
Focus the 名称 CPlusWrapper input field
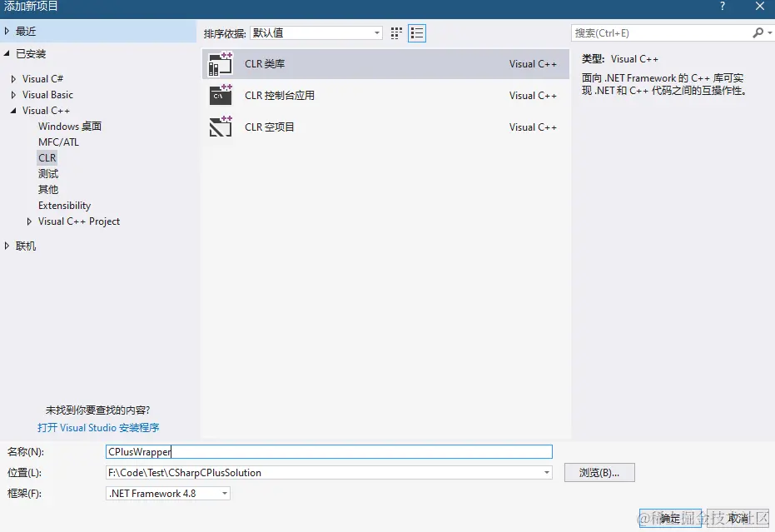[x=329, y=451]
